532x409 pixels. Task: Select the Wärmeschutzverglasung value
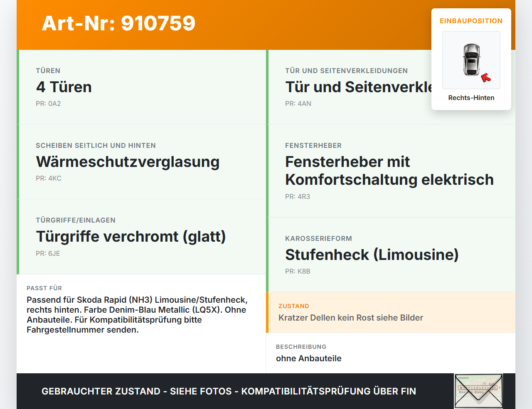pyautogui.click(x=128, y=162)
